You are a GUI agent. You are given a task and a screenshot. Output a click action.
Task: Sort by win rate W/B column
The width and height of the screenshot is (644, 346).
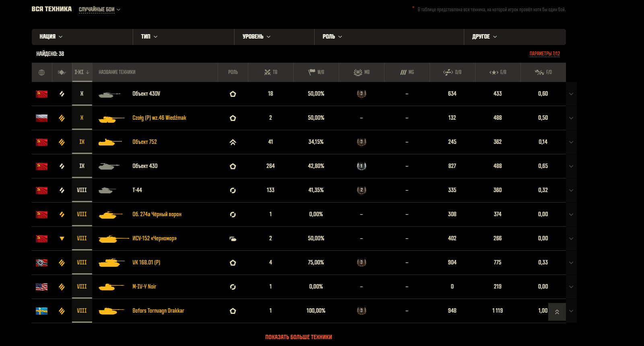coord(316,72)
